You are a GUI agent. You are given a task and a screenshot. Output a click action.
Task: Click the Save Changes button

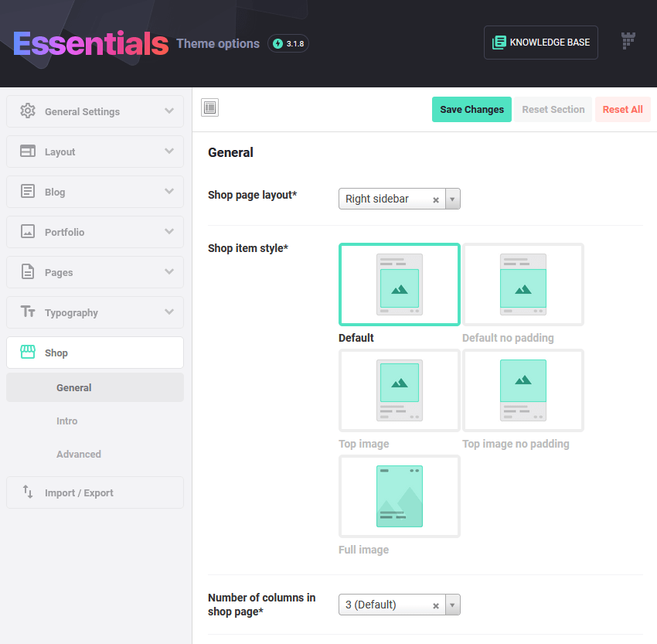471,109
